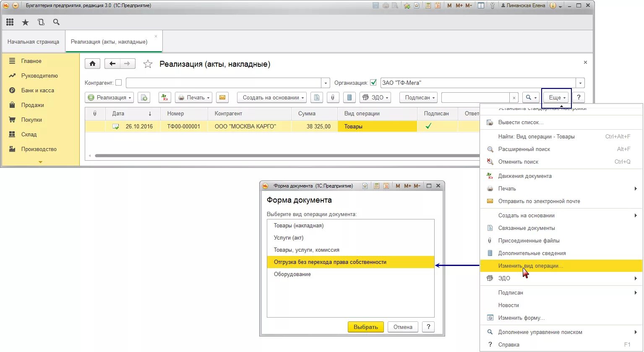
Task: Expand more sidebar sections with the down arrow
Action: coord(40,162)
